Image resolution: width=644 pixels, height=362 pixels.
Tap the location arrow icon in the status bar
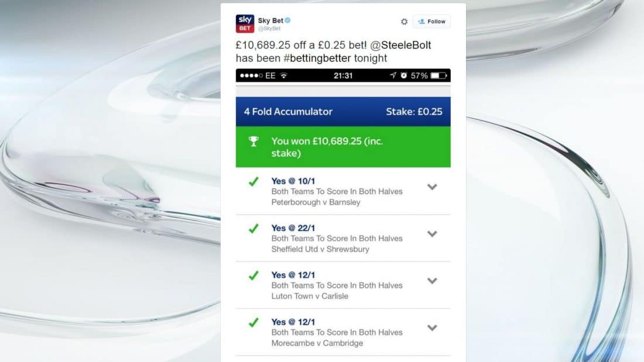coord(393,75)
